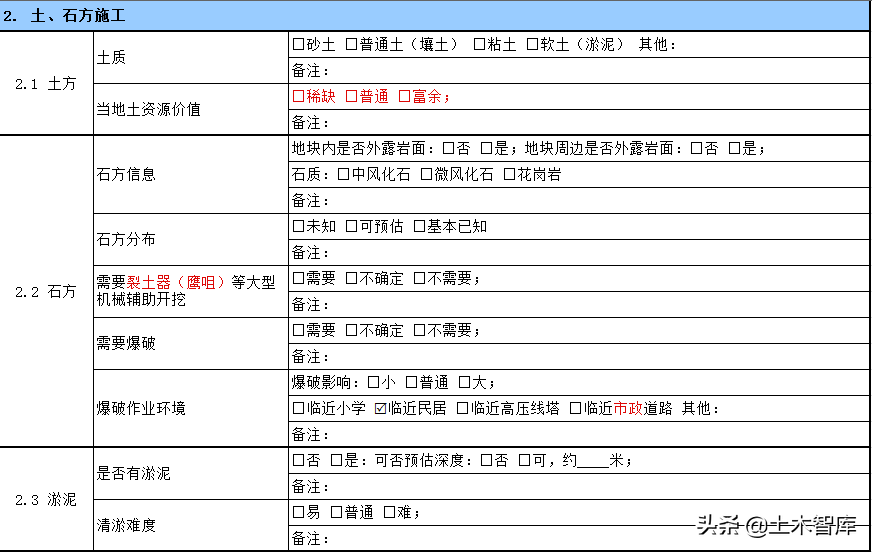The width and height of the screenshot is (872, 552).
Task: Click the 约____米 depth blank
Action: [593, 462]
